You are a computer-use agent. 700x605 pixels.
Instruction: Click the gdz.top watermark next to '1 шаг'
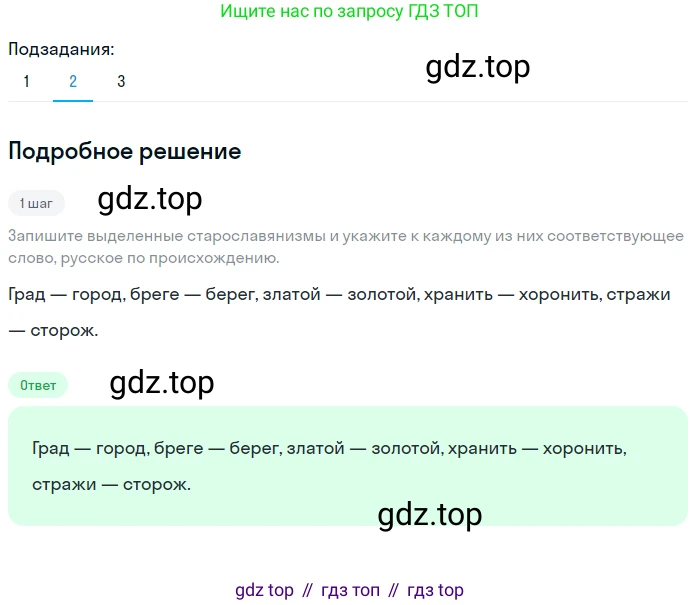coord(150,200)
